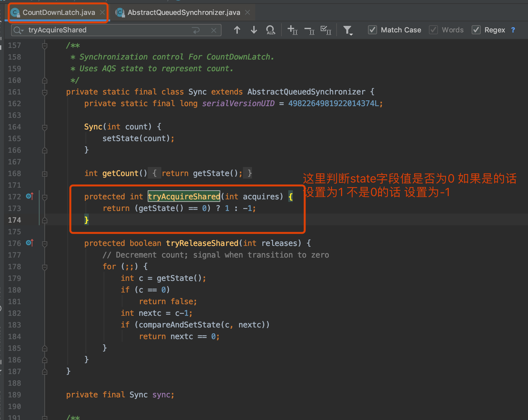Clear the search field text
This screenshot has height=420, width=528.
click(214, 30)
